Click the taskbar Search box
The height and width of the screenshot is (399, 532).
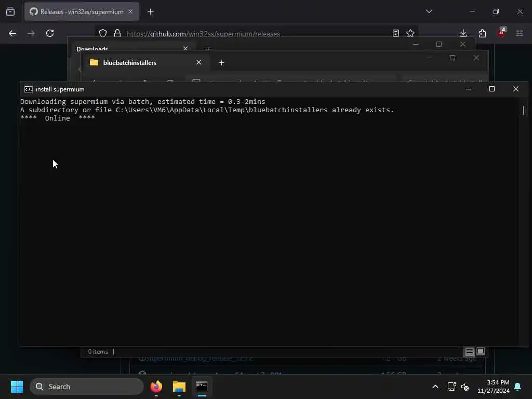[87, 387]
